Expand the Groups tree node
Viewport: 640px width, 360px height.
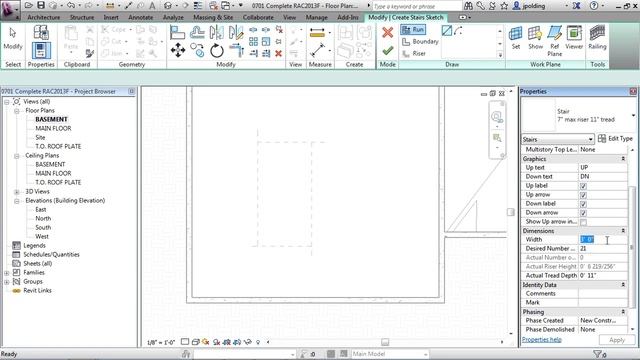pyautogui.click(x=7, y=282)
